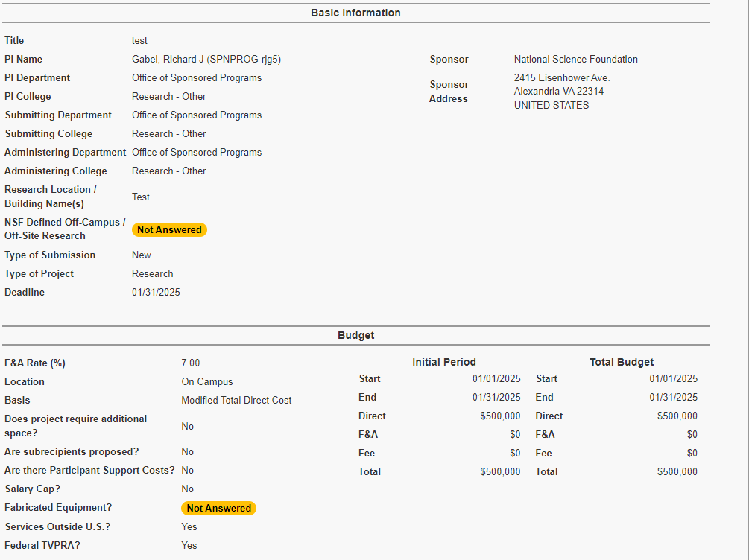
Task: Click the National Science Foundation sponsor name
Action: (x=575, y=60)
